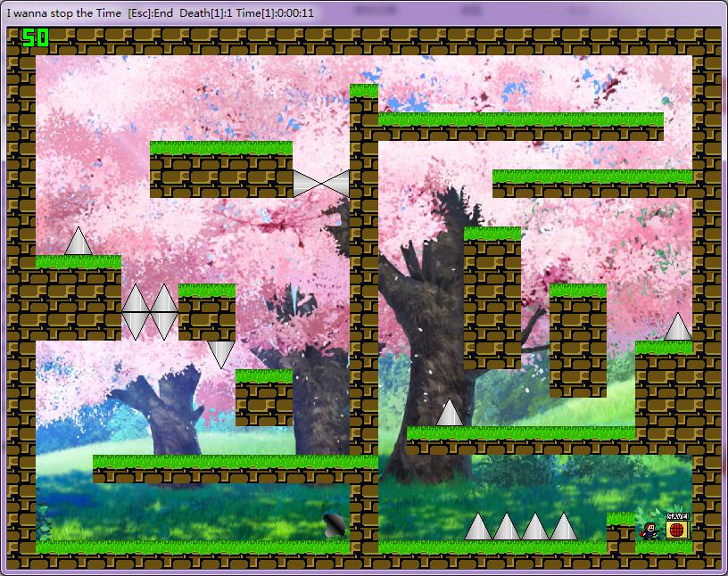Click the left upward spike in the diamond spike cluster

click(x=136, y=298)
